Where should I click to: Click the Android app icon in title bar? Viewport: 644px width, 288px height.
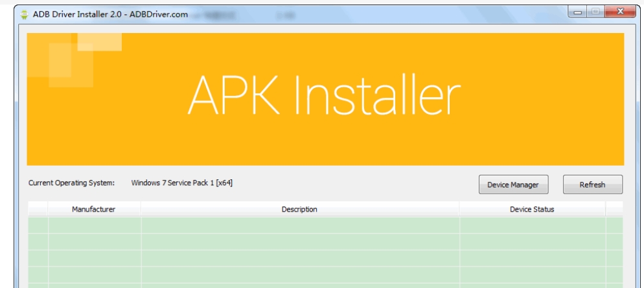pos(24,15)
